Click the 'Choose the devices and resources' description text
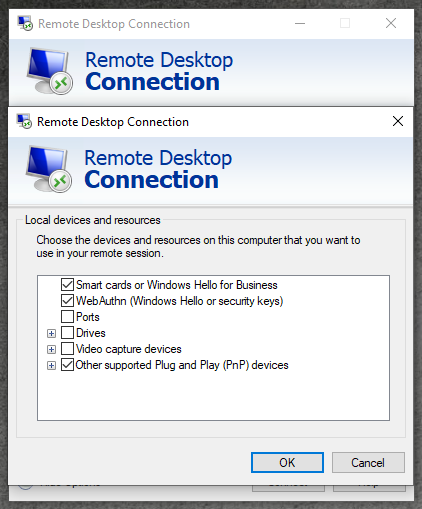422x509 pixels. pos(198,246)
